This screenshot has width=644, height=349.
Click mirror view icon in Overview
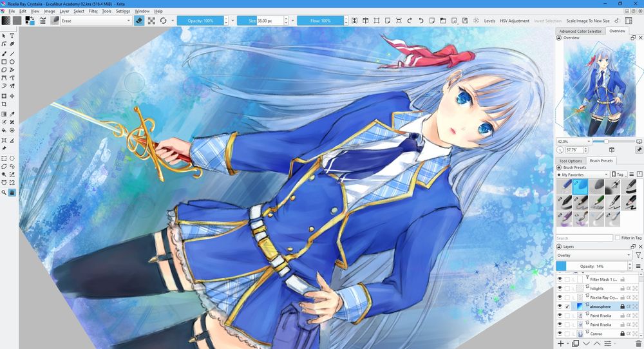tap(612, 150)
